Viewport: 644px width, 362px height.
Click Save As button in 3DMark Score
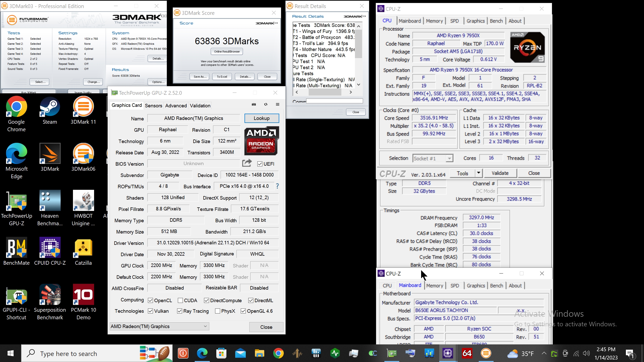pos(200,77)
